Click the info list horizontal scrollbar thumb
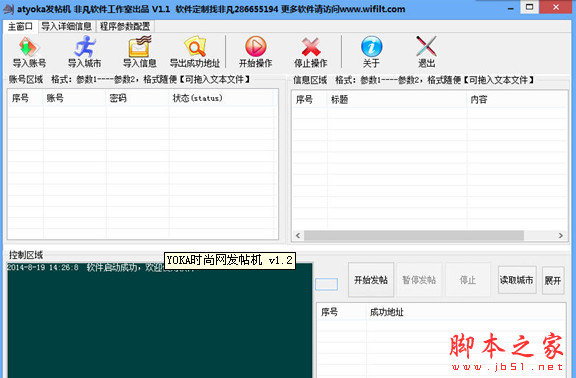The height and width of the screenshot is (378, 576). (x=414, y=235)
